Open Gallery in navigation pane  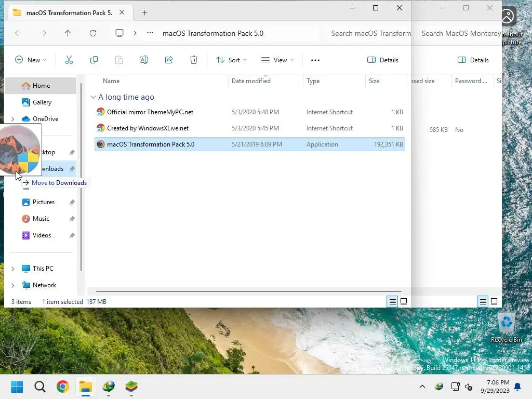tap(41, 102)
